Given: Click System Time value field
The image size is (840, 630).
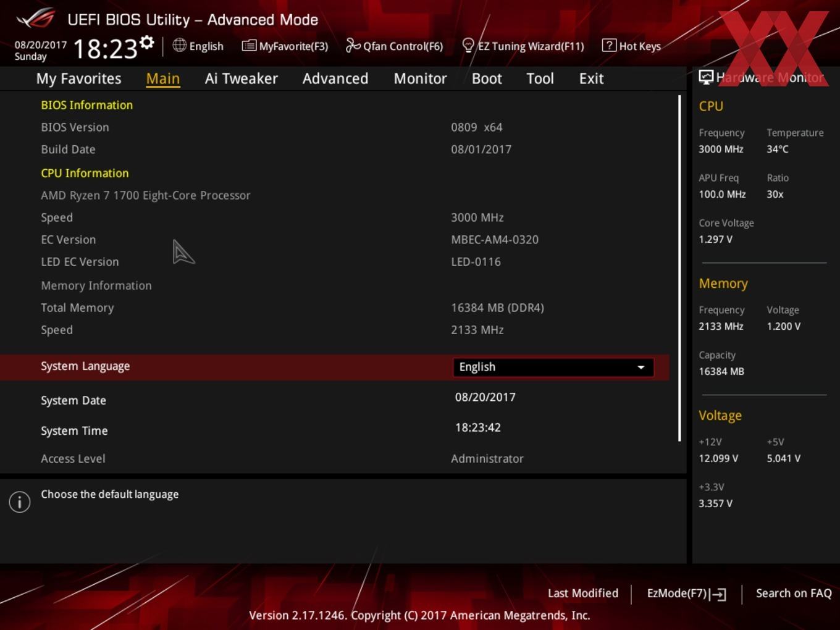Looking at the screenshot, I should pos(478,427).
